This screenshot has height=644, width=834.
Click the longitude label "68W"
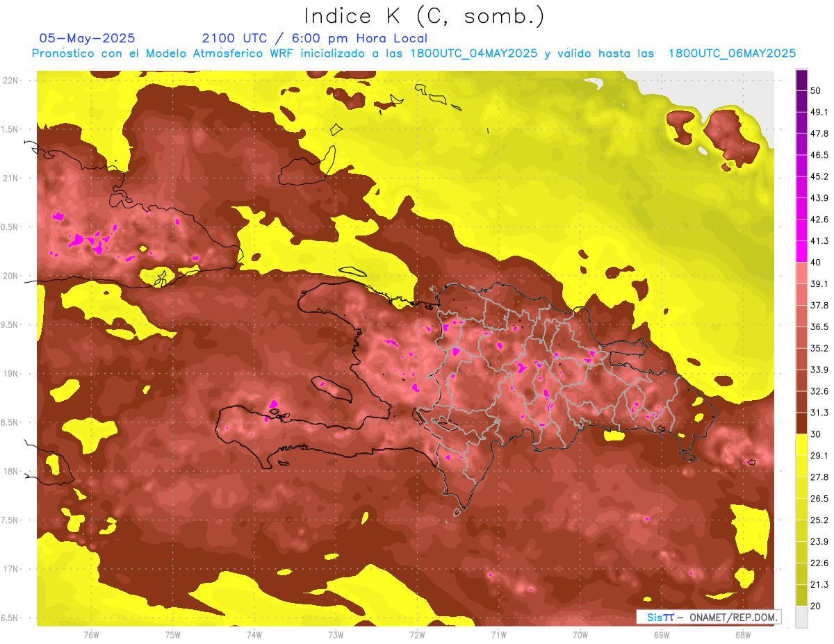tap(742, 635)
